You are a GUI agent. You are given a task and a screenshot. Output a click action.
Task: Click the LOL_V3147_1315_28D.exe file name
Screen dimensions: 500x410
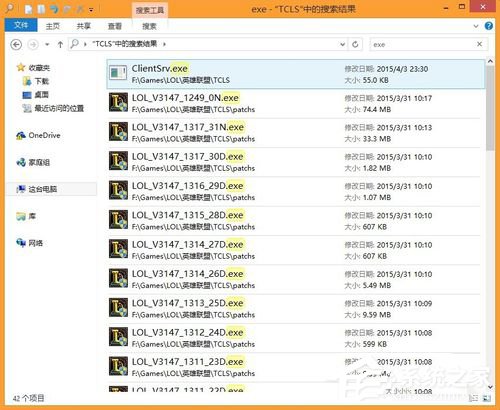[187, 215]
